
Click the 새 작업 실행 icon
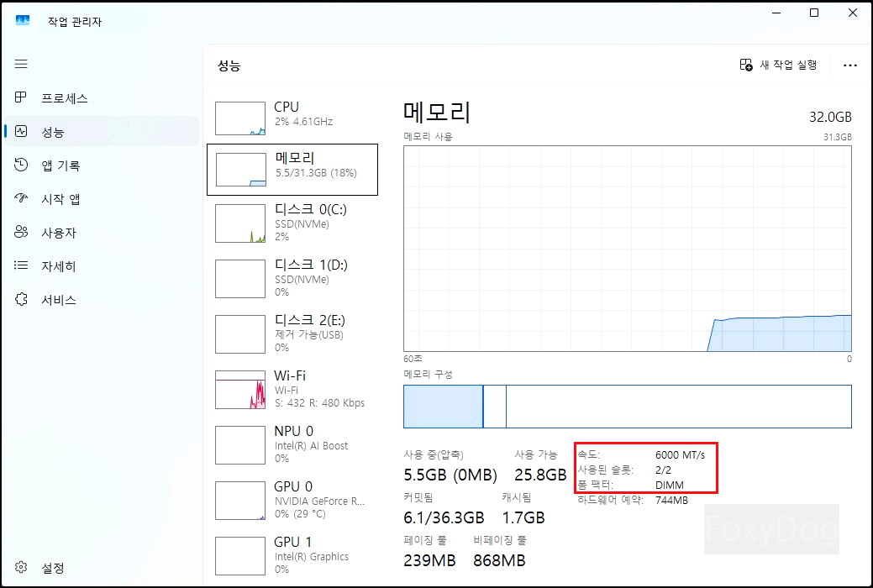746,66
